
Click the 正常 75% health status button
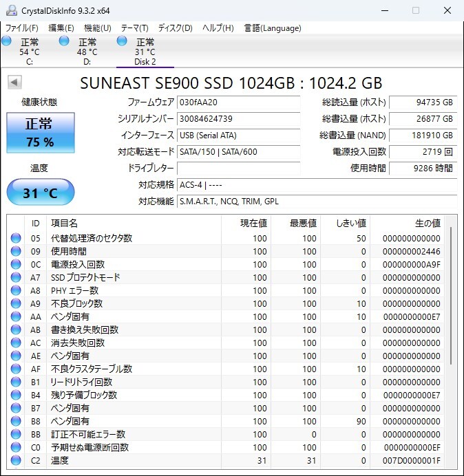click(39, 133)
